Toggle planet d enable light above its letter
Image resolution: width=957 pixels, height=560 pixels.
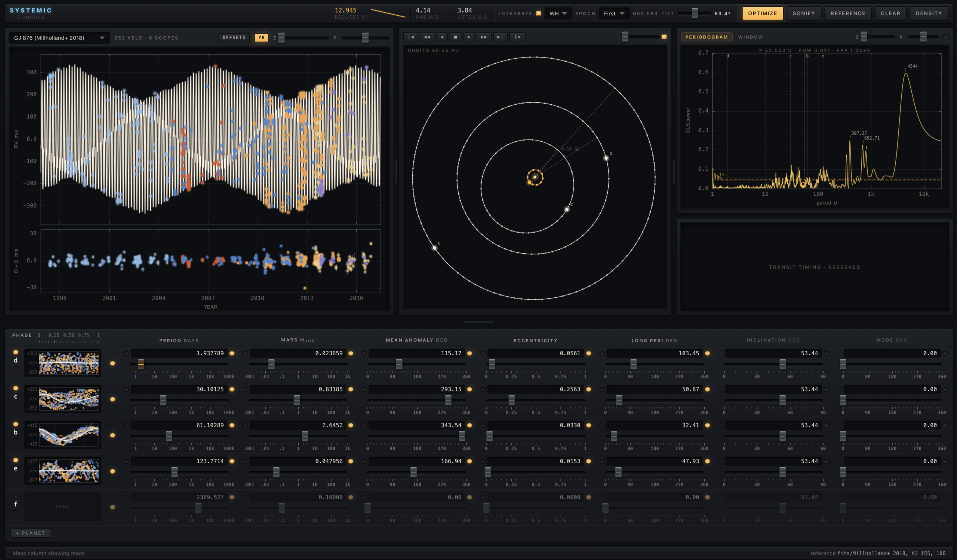pyautogui.click(x=16, y=352)
